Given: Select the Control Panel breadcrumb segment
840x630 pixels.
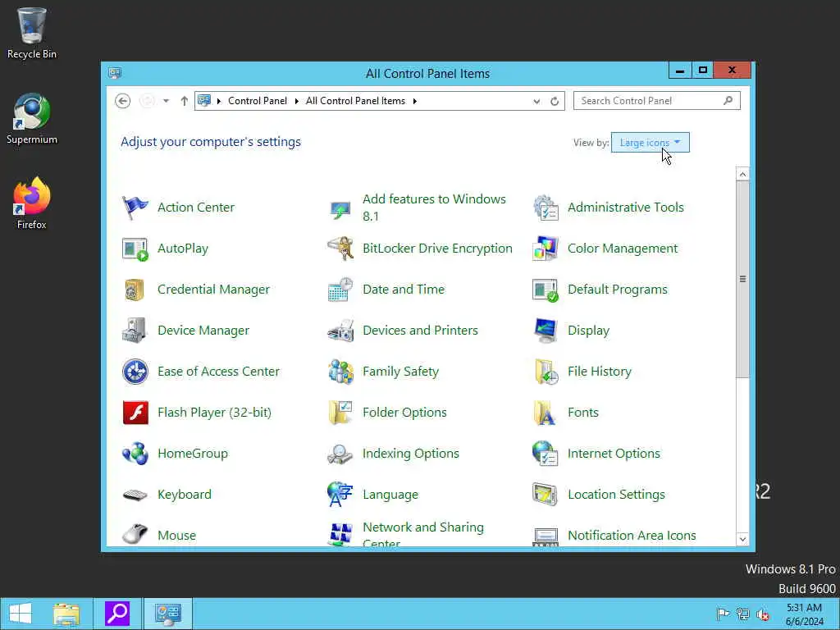Looking at the screenshot, I should click(257, 101).
